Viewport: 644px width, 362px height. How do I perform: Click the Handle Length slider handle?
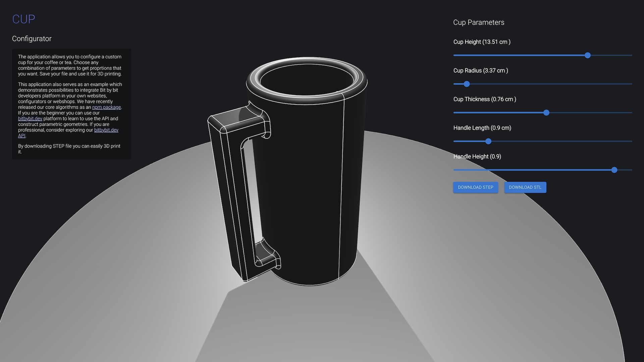pyautogui.click(x=488, y=141)
